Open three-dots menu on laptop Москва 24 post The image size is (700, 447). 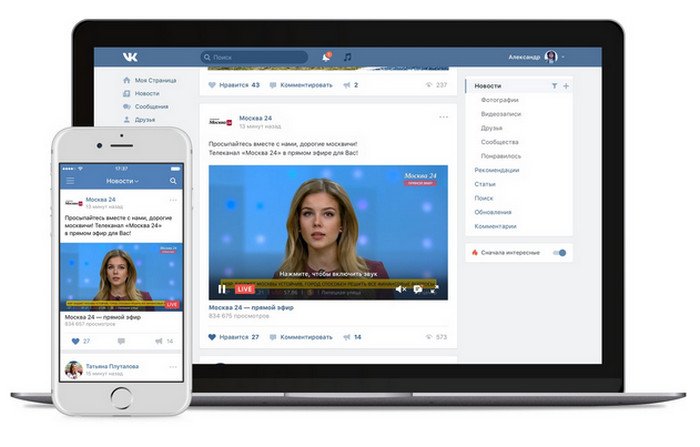tap(443, 117)
